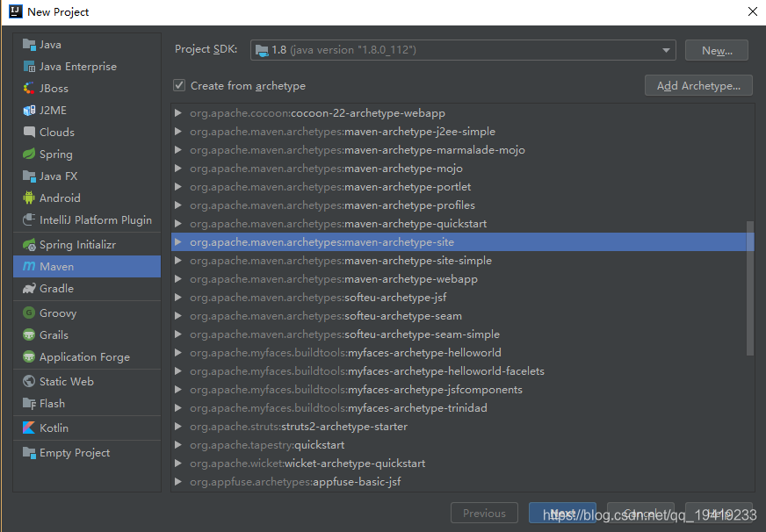Viewport: 766px width, 532px height.
Task: Click the Java FX folder icon
Action: 29,176
